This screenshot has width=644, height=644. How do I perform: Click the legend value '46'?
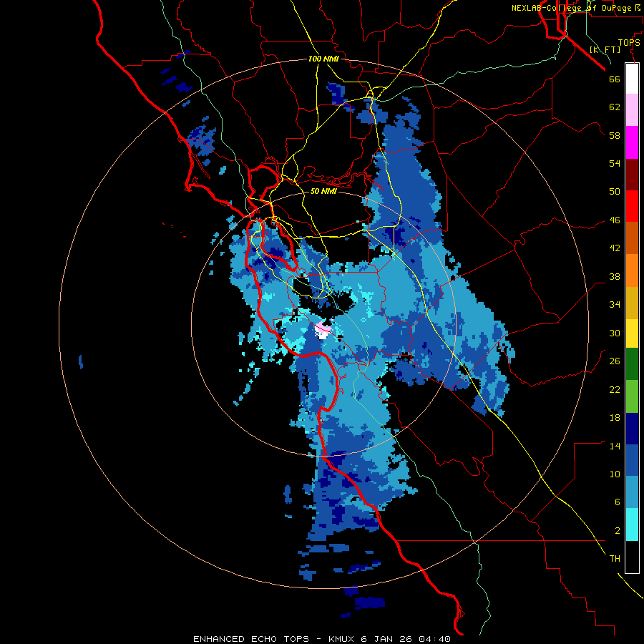coord(615,220)
